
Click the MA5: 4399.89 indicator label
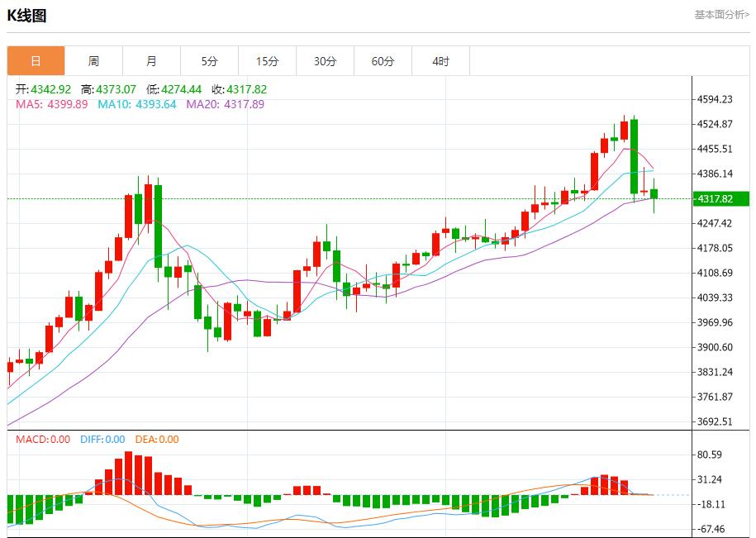pos(51,104)
